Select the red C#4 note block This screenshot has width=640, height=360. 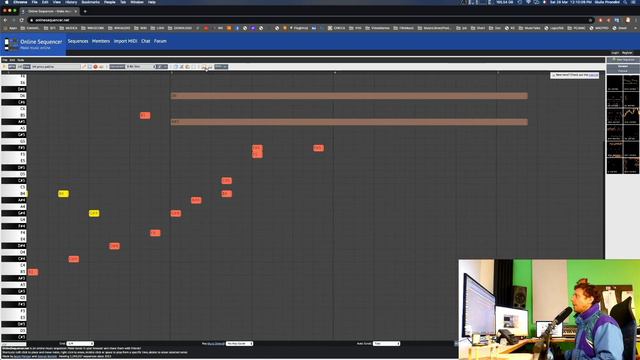[x=73, y=259]
